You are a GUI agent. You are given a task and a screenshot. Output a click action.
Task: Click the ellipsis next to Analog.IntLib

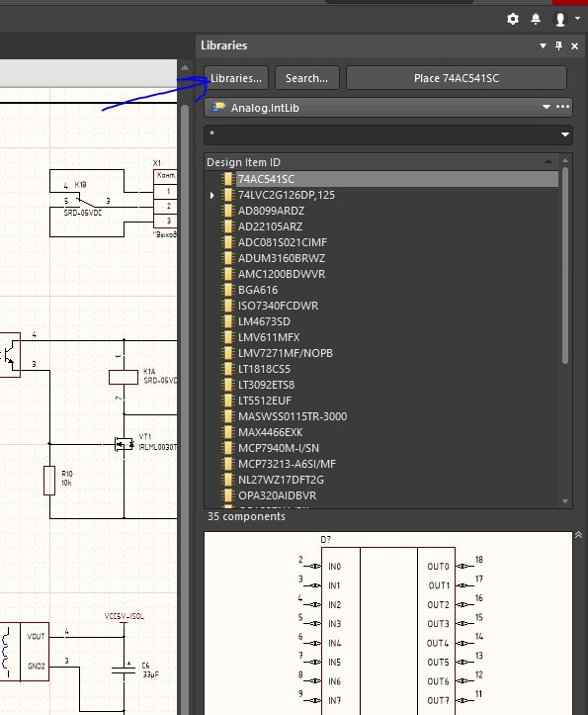(563, 107)
